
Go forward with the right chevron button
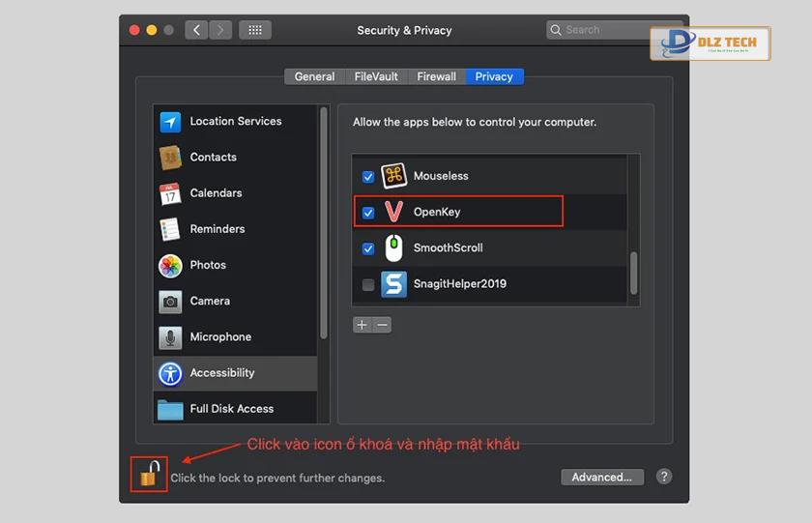220,30
